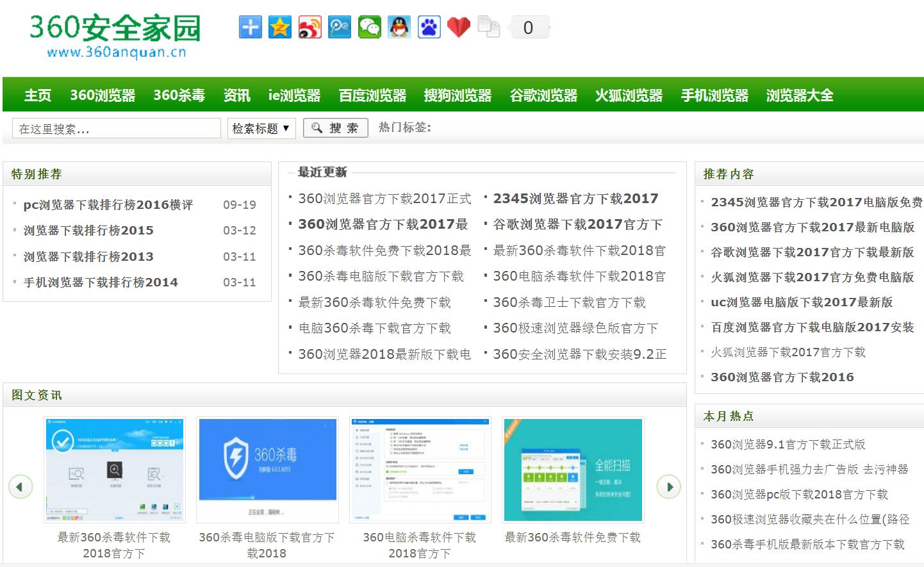
Task: Click the red heart share icon
Action: click(459, 28)
